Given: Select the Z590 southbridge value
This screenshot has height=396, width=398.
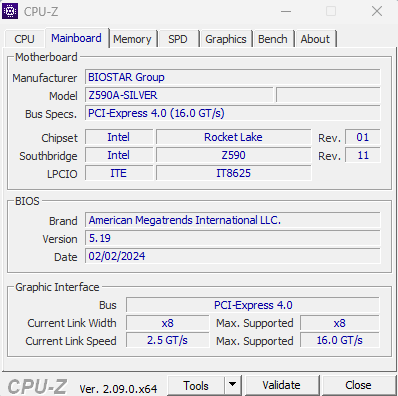Looking at the screenshot, I should click(233, 155).
